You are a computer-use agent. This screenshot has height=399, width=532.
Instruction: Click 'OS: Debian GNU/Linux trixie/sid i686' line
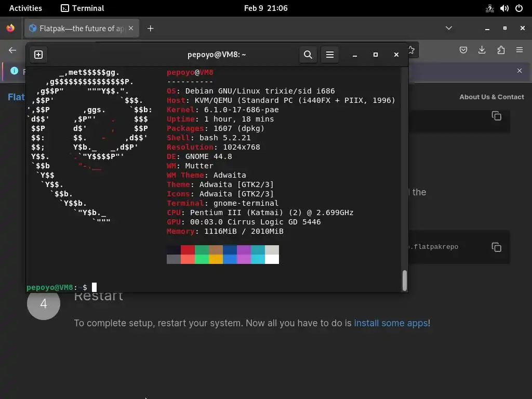pos(251,91)
